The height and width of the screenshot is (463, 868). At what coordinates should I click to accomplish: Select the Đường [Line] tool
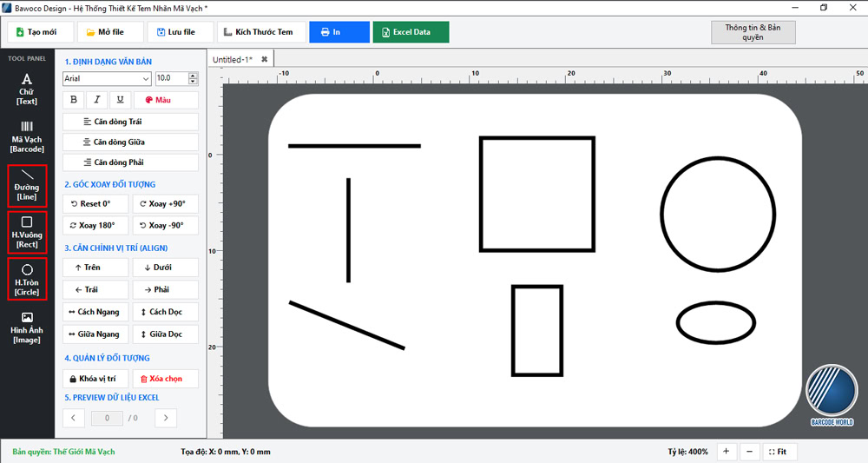click(27, 186)
